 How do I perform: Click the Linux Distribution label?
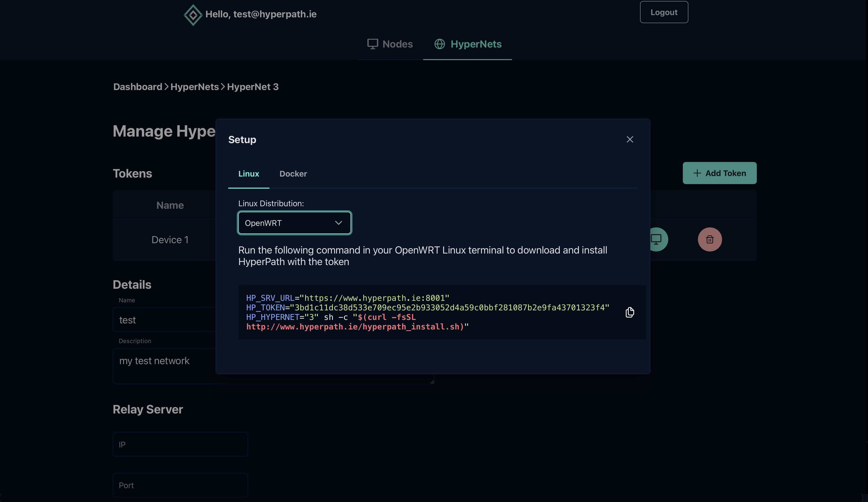click(271, 203)
